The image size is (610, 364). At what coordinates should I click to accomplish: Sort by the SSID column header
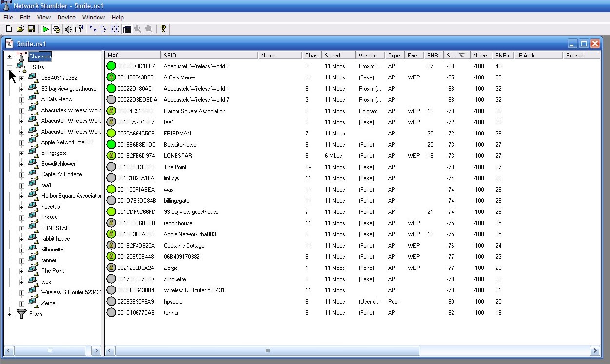coord(209,56)
